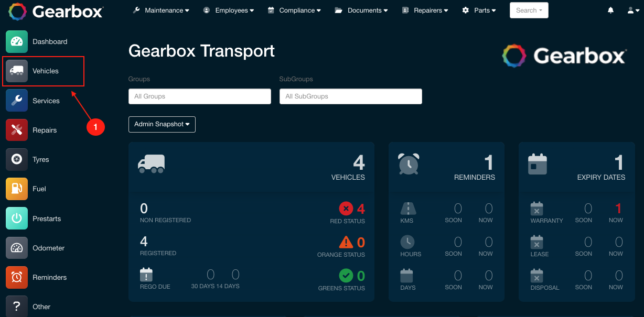Viewport: 644px width, 317px height.
Task: Click the large truck icon in Vehicles card
Action: (151, 163)
